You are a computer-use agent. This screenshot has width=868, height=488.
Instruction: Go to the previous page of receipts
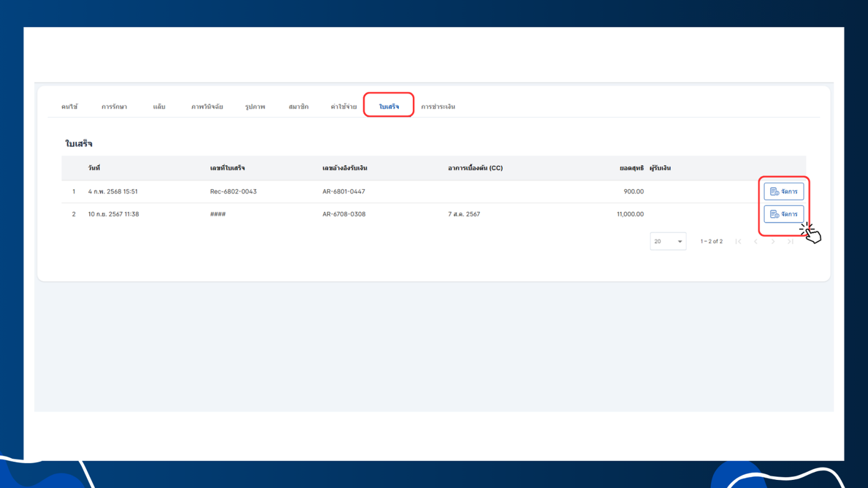click(x=755, y=241)
